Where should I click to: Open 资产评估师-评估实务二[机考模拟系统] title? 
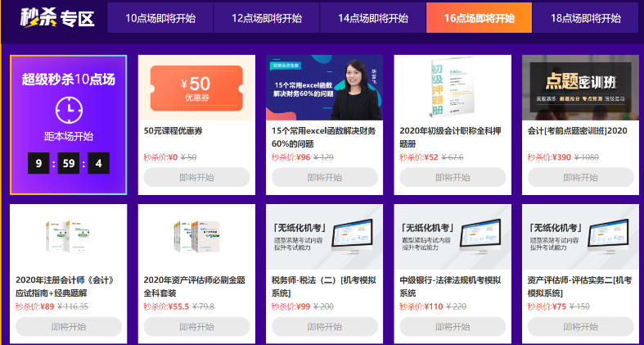point(579,287)
